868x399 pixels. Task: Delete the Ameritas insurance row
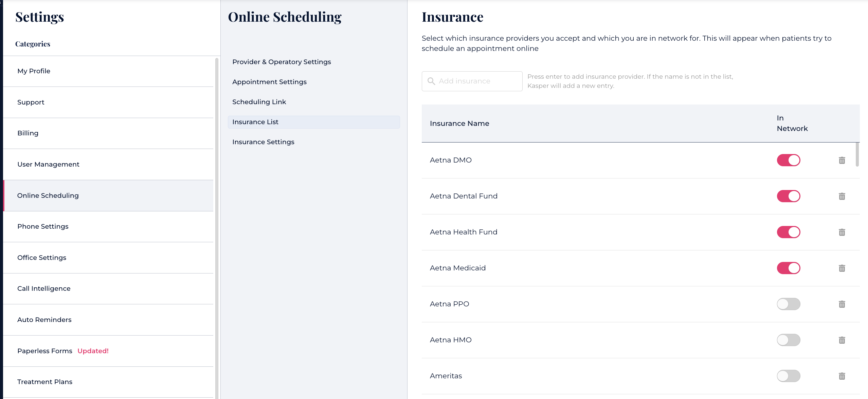(x=842, y=376)
